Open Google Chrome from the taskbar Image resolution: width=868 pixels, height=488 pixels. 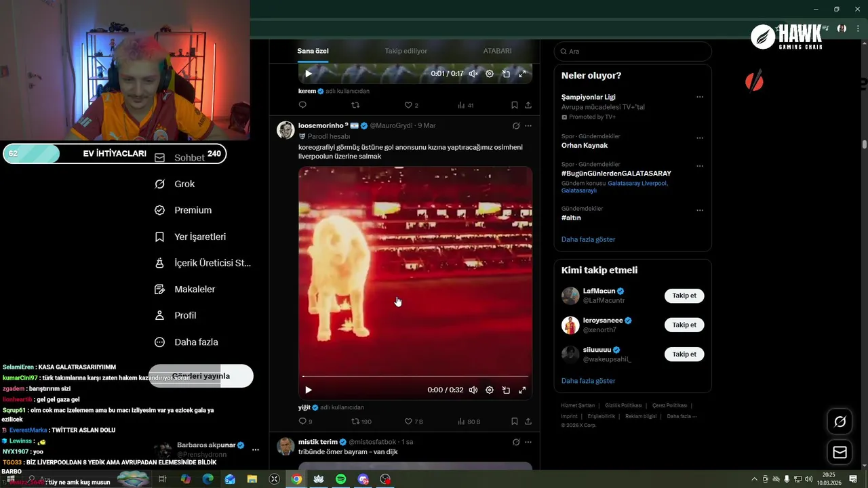point(296,479)
